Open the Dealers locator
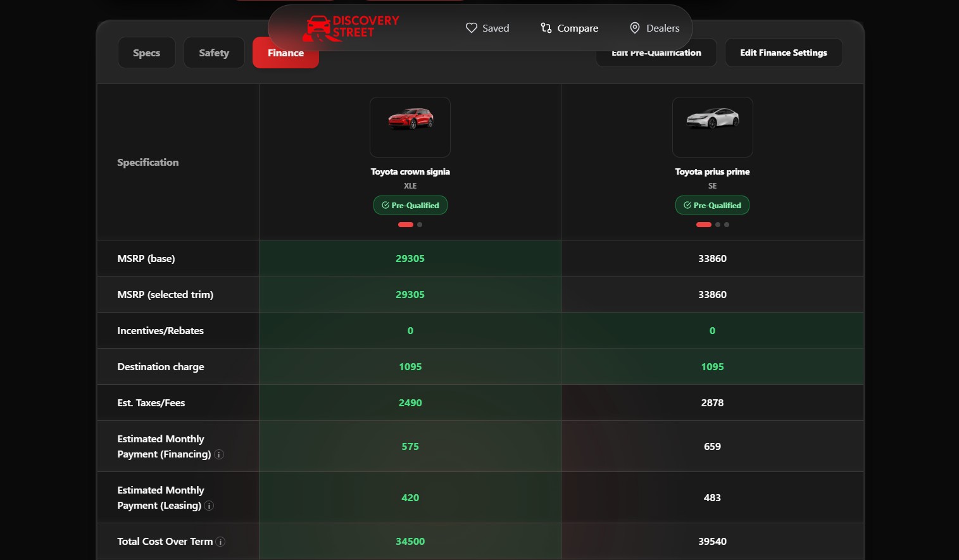959x560 pixels. pos(655,28)
